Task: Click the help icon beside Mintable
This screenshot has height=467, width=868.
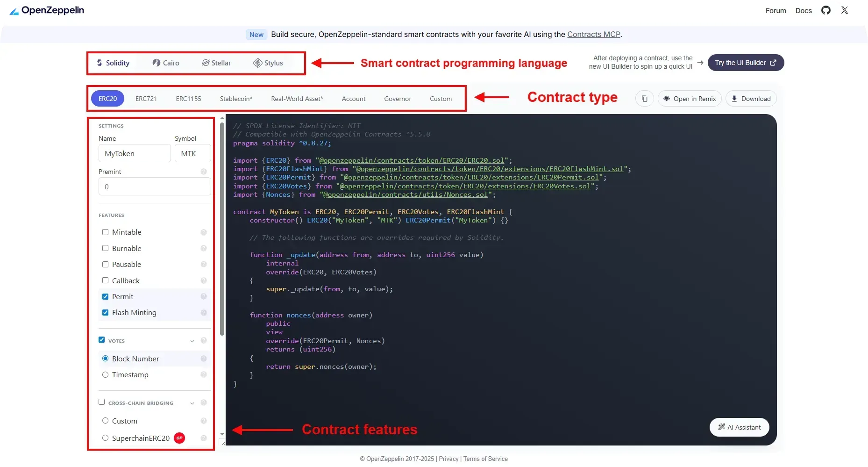Action: coord(204,232)
